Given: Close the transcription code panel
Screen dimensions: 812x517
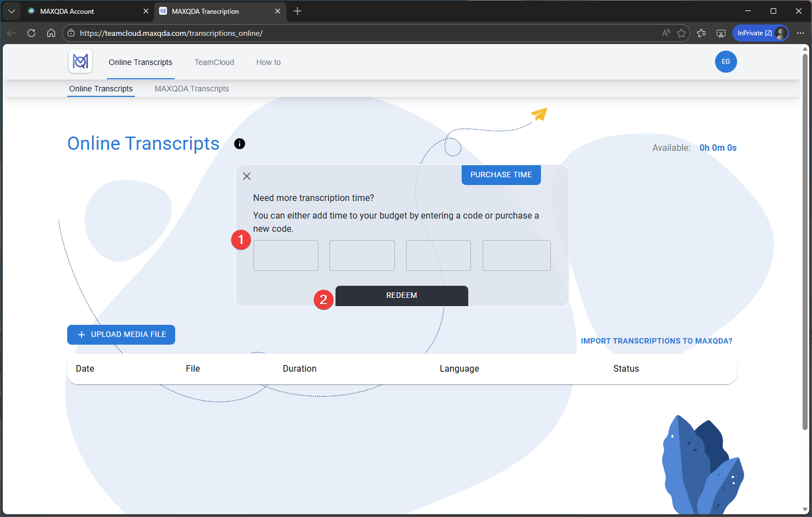Looking at the screenshot, I should coord(247,176).
